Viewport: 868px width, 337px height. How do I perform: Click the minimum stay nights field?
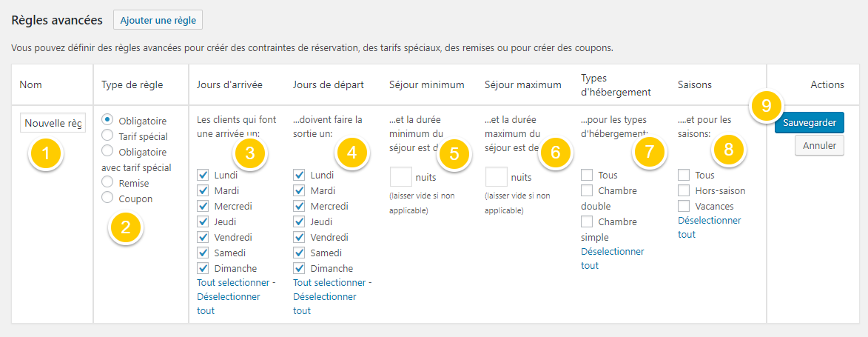400,177
